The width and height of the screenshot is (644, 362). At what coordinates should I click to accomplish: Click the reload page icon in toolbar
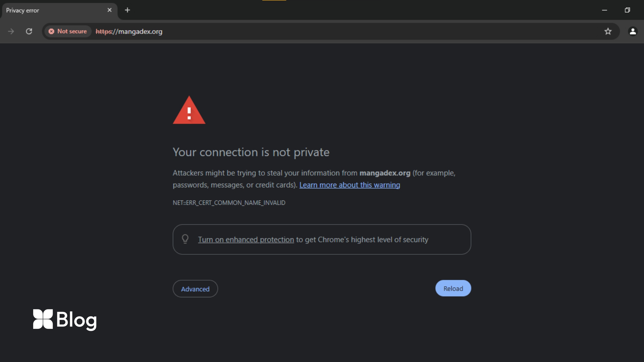click(x=29, y=31)
